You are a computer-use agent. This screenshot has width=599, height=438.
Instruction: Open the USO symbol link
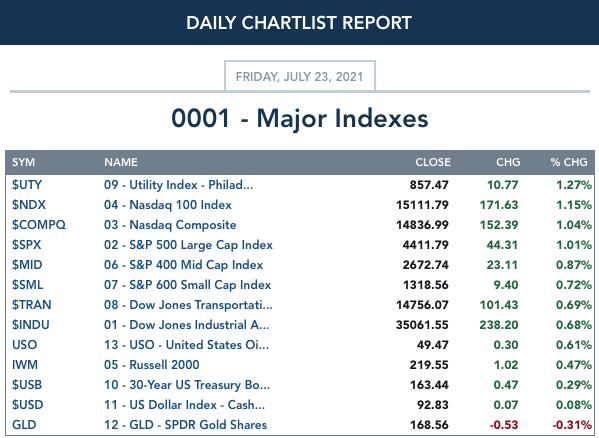click(24, 345)
